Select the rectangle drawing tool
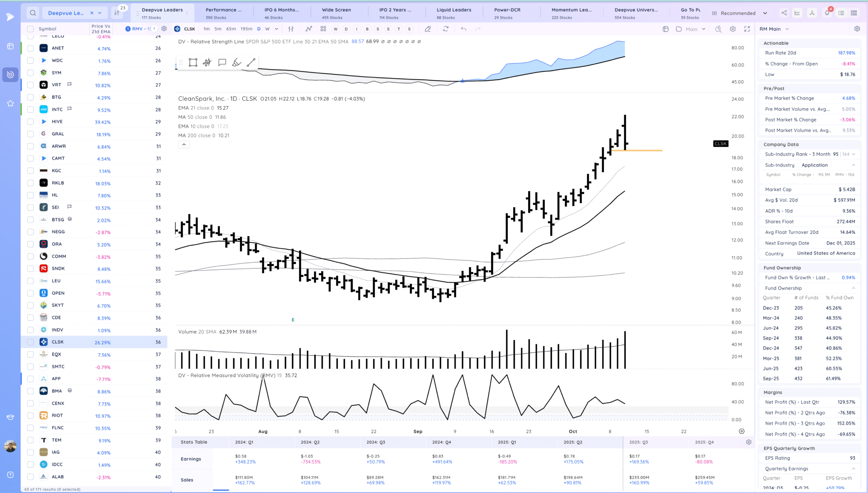Viewport: 868px width, 493px height. click(193, 62)
